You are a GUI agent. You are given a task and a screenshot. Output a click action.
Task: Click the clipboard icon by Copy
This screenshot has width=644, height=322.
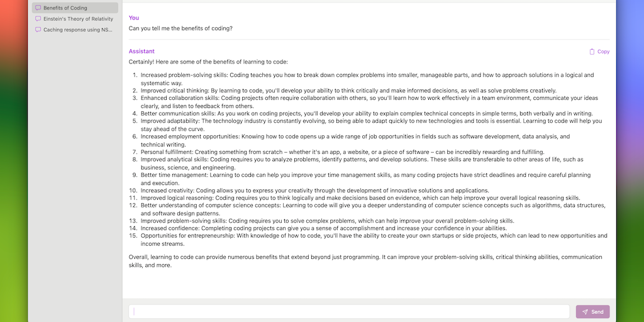pos(592,52)
